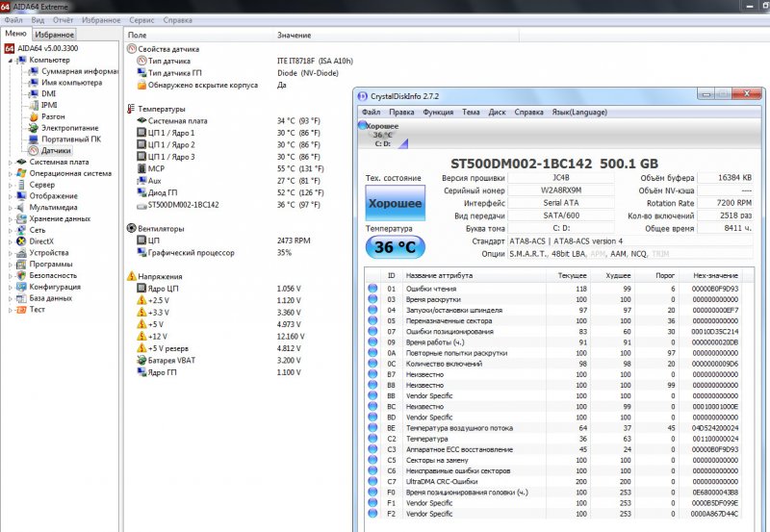Click the Тест icon in tree
770x532 pixels.
(x=21, y=310)
